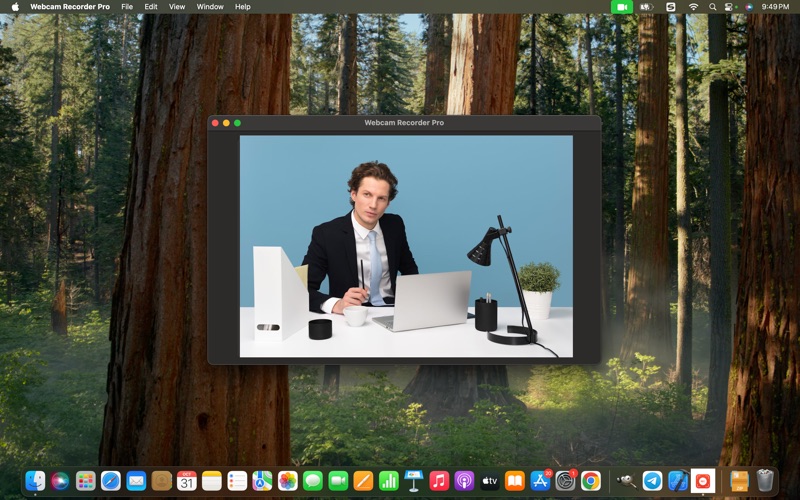Open Xcode from the dock

click(x=677, y=480)
